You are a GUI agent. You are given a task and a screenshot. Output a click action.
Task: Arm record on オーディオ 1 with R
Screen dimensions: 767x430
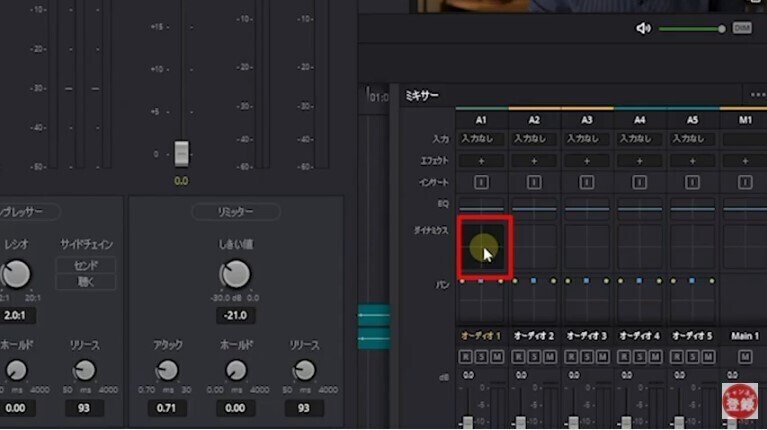point(466,357)
